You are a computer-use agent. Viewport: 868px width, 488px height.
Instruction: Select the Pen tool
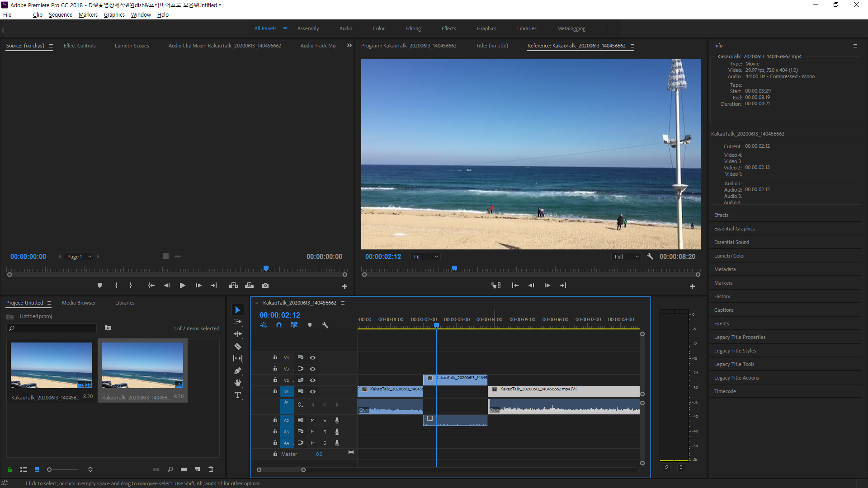click(238, 371)
